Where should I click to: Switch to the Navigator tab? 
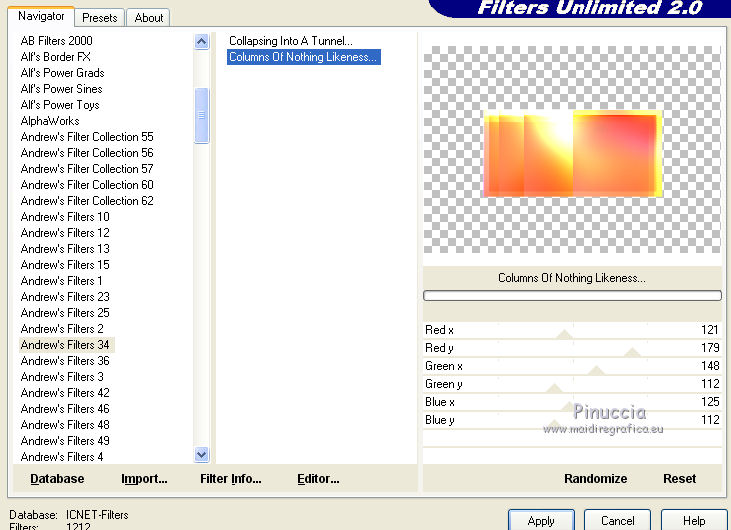41,16
